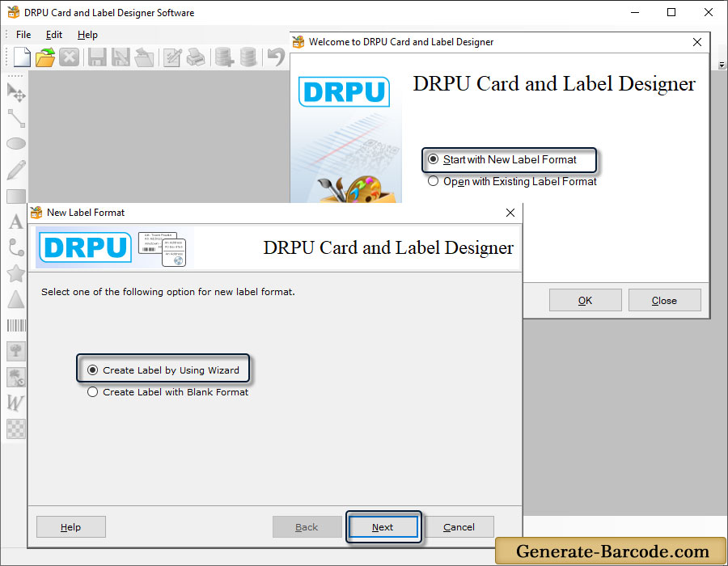Select Start with New Label Format option

coord(502,159)
